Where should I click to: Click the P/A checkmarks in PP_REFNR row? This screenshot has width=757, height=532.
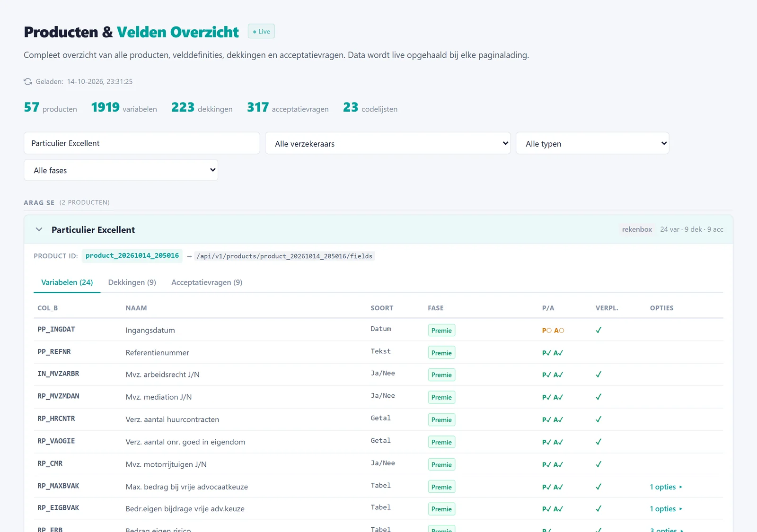point(553,353)
